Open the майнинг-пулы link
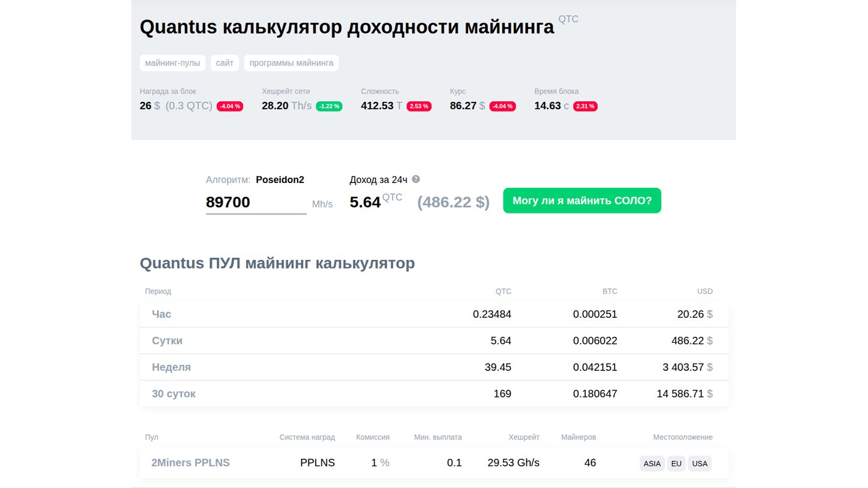Image resolution: width=868 pixels, height=488 pixels. [x=173, y=63]
